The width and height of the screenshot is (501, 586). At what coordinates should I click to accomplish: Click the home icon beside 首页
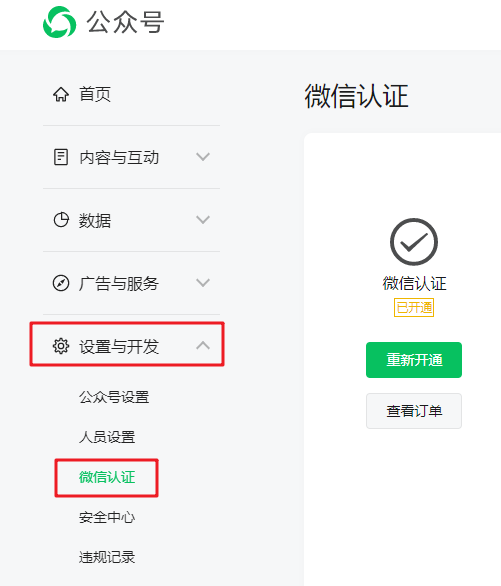(x=61, y=94)
